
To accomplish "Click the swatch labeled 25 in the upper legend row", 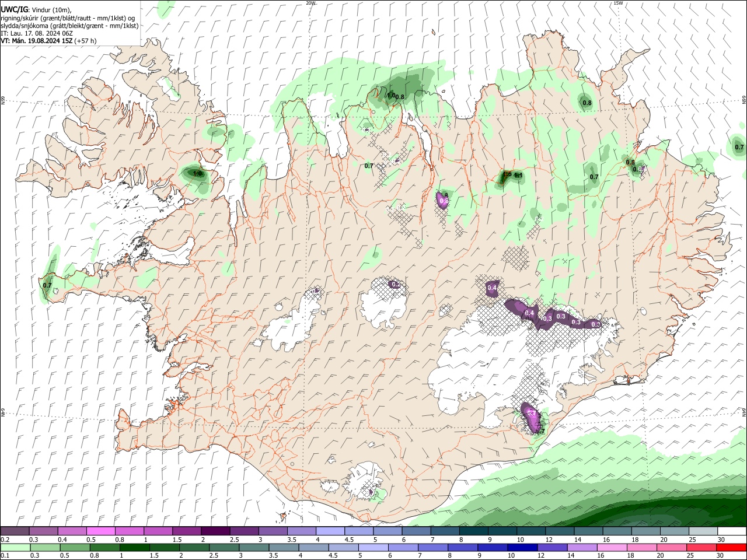I will pos(703,531).
